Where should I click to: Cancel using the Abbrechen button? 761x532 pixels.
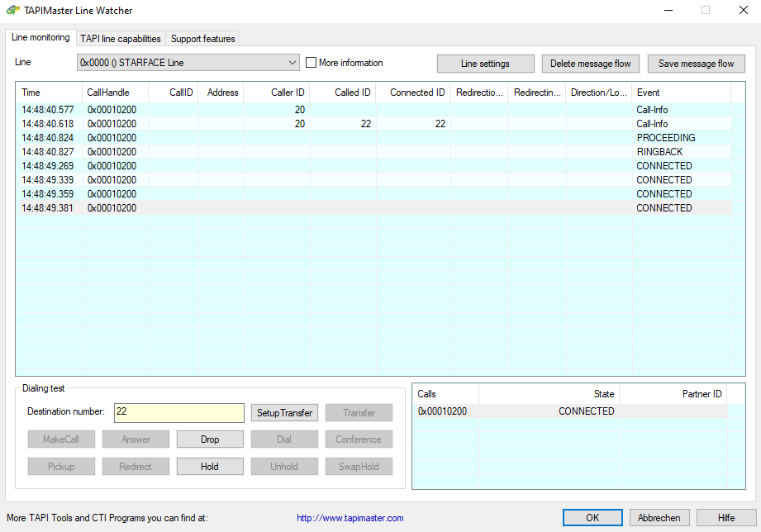(x=659, y=517)
